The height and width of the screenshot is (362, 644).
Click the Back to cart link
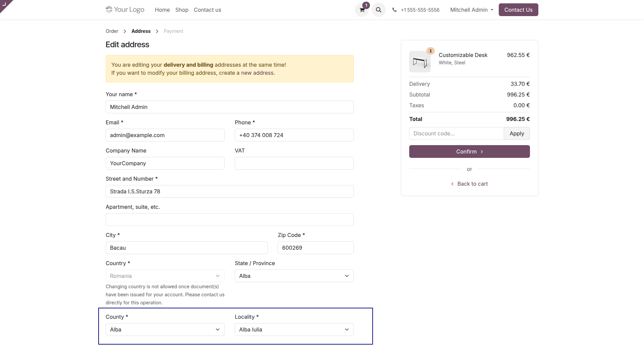point(470,184)
